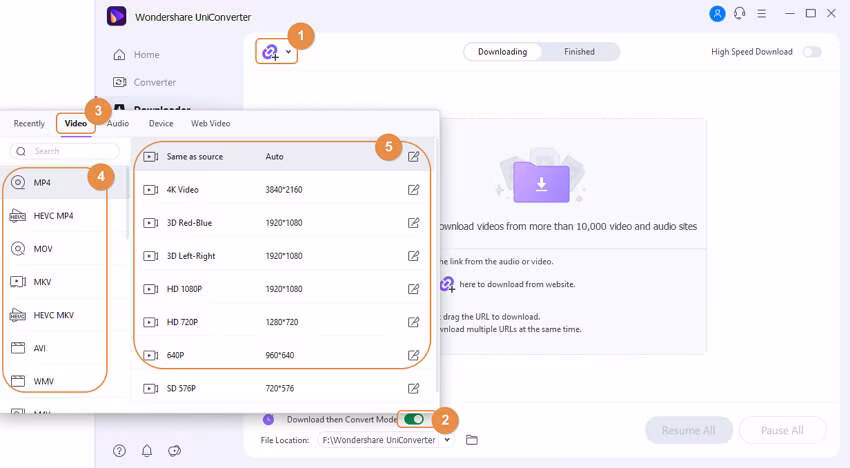Click magnifier icon in Search box
850x468 pixels.
click(21, 151)
